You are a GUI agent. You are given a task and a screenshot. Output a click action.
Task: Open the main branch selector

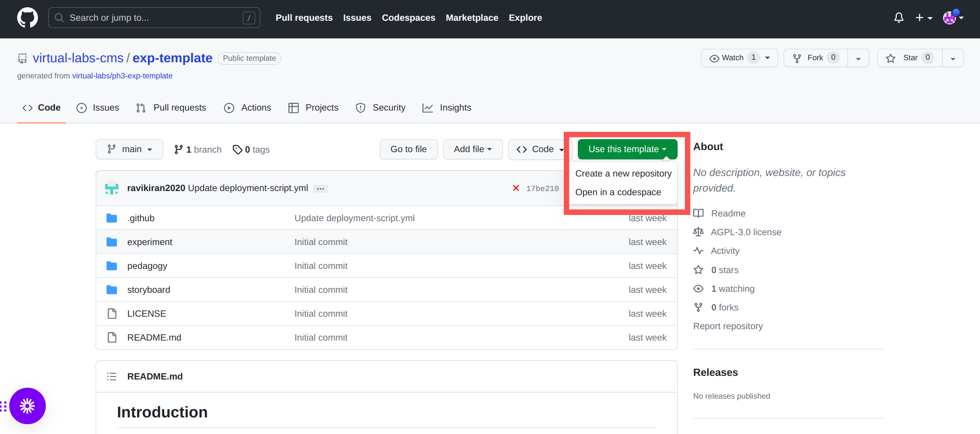click(129, 149)
